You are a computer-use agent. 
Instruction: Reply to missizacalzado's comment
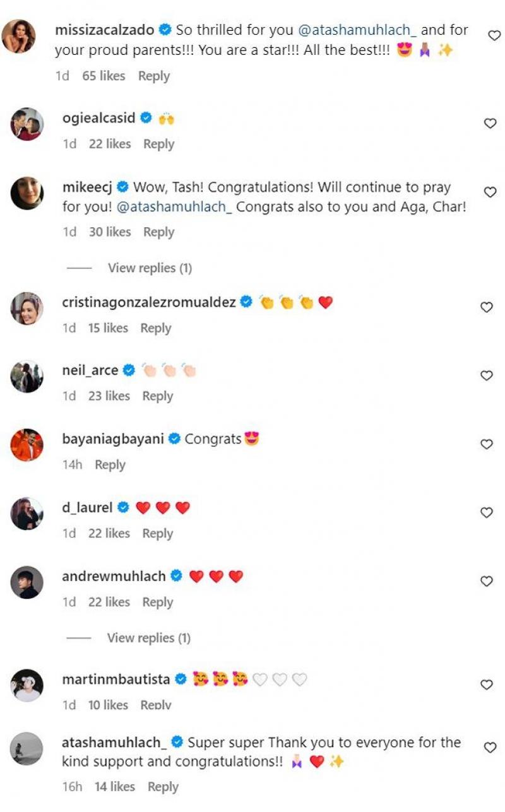click(154, 76)
